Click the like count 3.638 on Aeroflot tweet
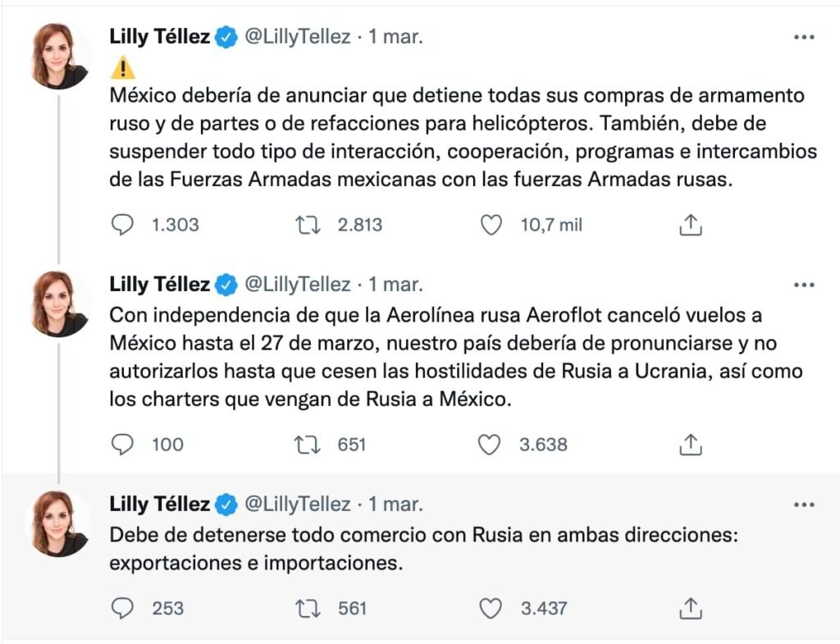Viewport: 840px width, 644px height. pyautogui.click(x=541, y=444)
